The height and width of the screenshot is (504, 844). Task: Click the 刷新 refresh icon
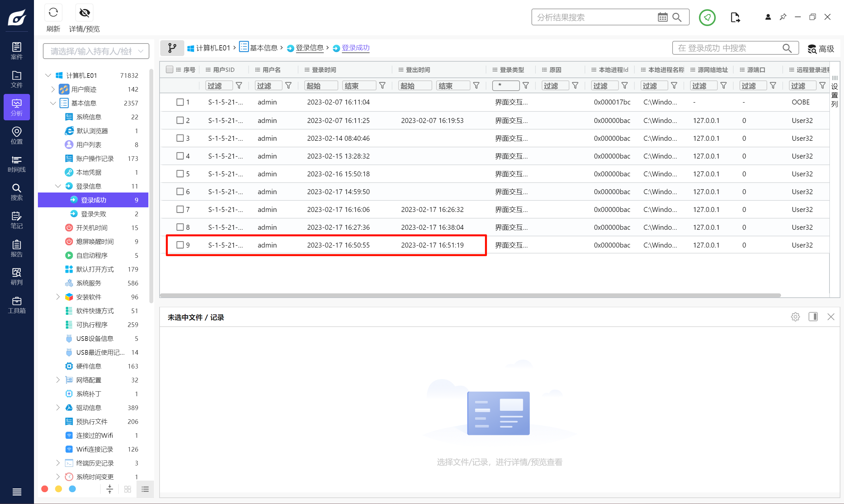pos(53,13)
